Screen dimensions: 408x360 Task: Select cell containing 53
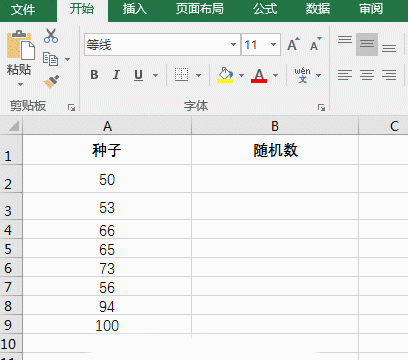[107, 206]
